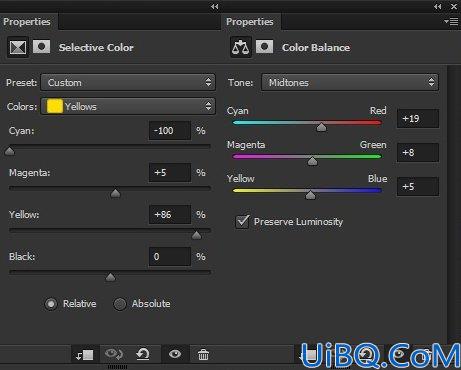Switch to the left Properties tab
461x370 pixels.
pos(27,22)
